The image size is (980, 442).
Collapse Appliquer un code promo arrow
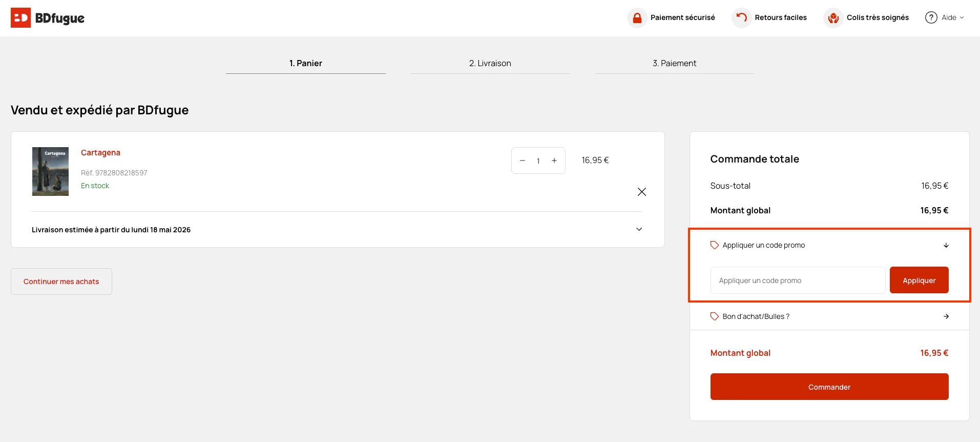coord(946,245)
